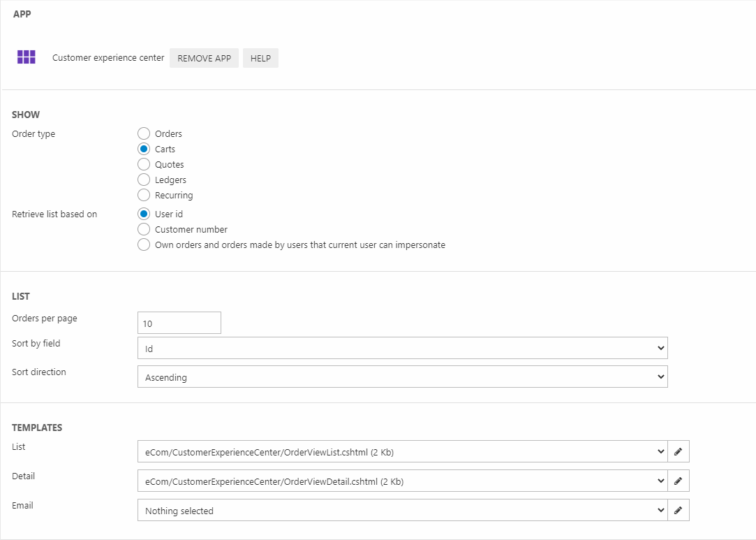This screenshot has height=540, width=756.
Task: Expand the Detail template dropdown
Action: (x=402, y=481)
